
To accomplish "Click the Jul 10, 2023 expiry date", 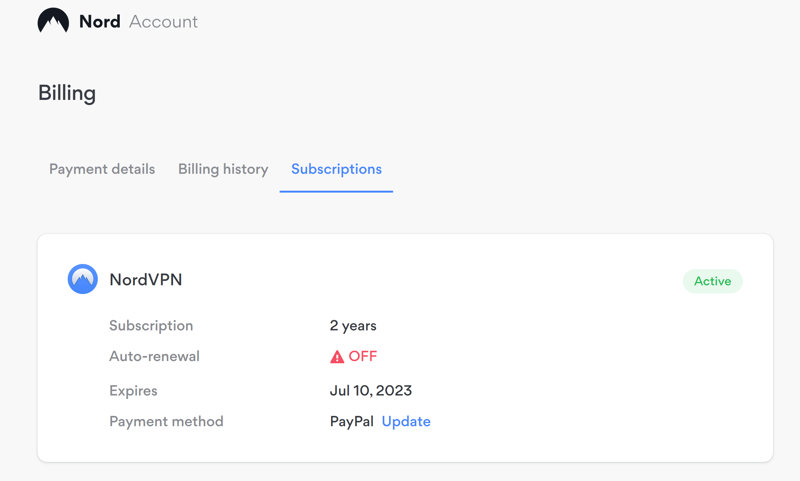I will (371, 391).
